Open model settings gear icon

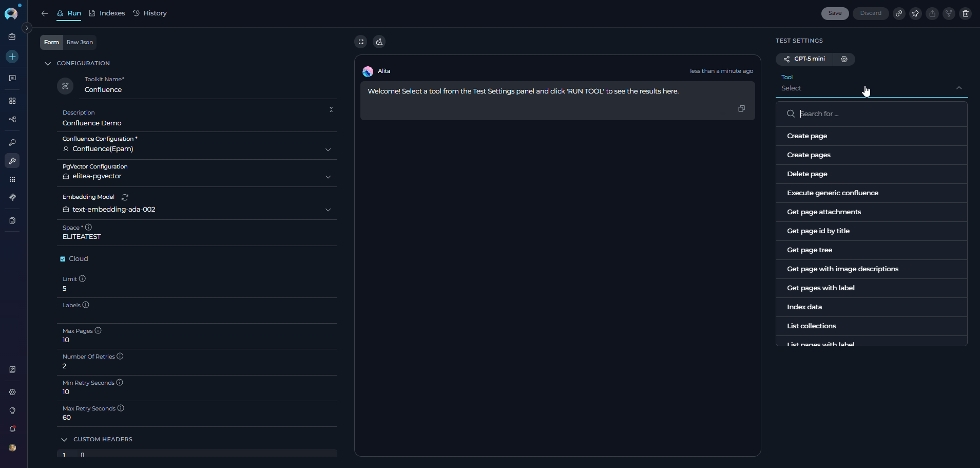[x=844, y=59]
